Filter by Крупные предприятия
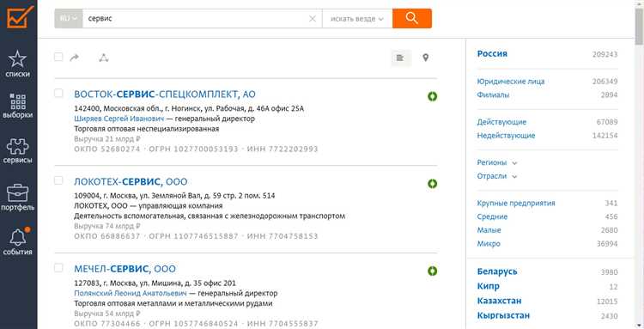The image size is (644, 329). [516, 203]
